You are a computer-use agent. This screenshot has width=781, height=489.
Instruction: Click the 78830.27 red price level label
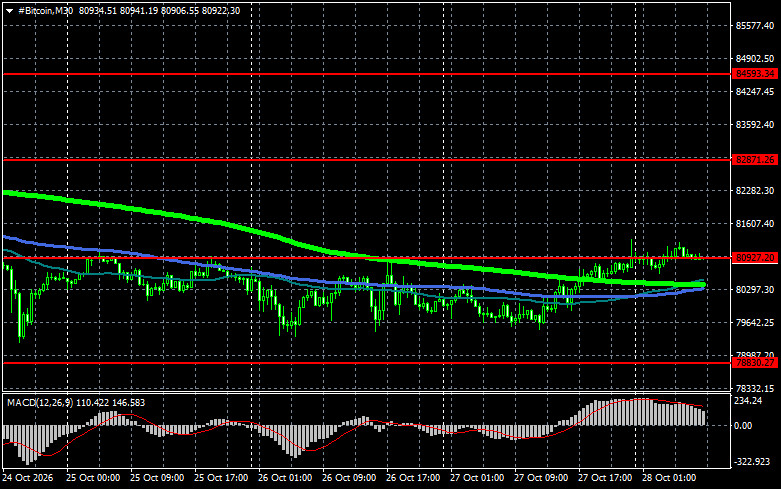755,363
